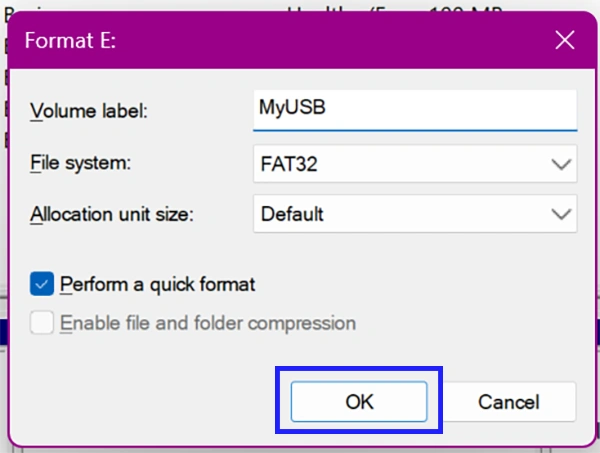The image size is (600, 453).
Task: Click the Enable file and folder compression checkbox
Action: [42, 323]
